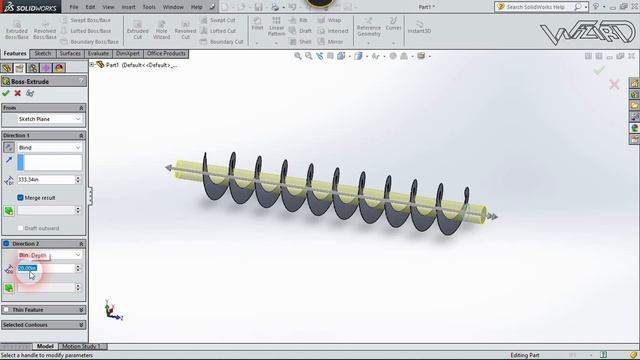This screenshot has width=640, height=360.
Task: Cancel with the confirmation corner red X
Action: click(614, 84)
